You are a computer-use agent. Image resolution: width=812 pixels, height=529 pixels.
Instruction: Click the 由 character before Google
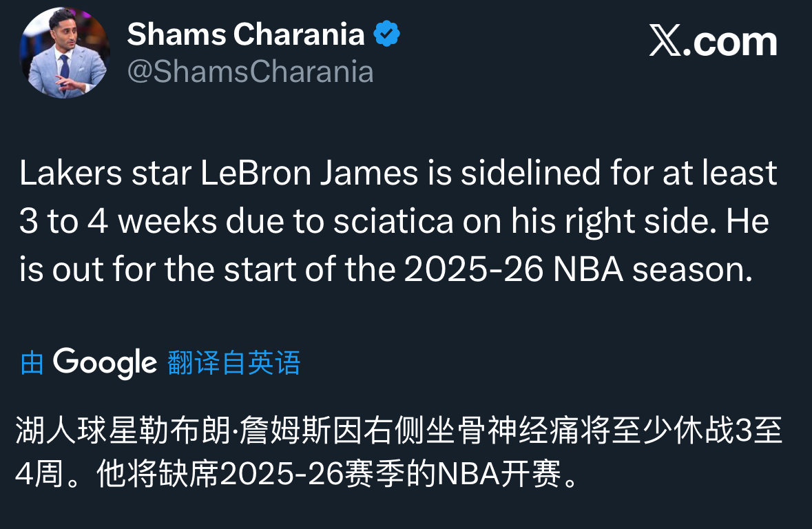pyautogui.click(x=32, y=363)
